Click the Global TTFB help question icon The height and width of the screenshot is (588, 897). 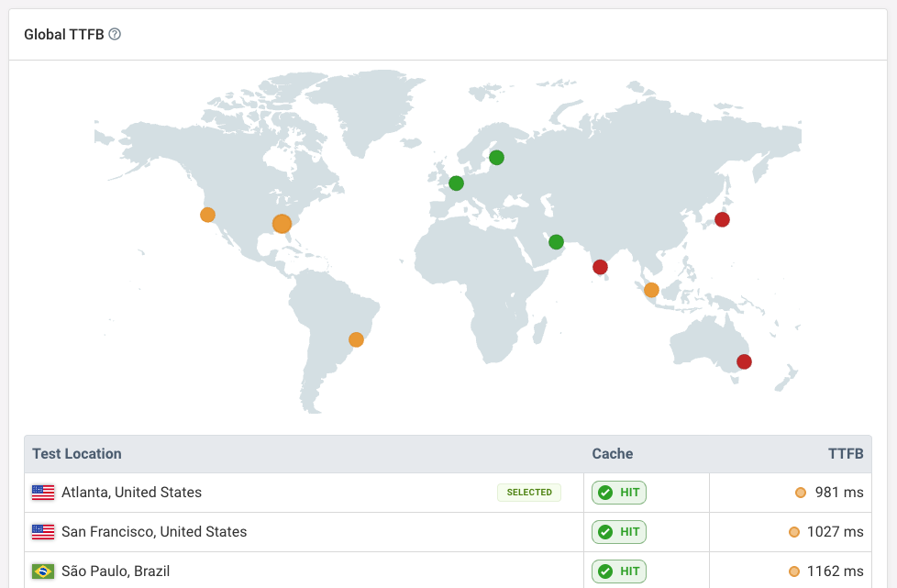click(115, 35)
